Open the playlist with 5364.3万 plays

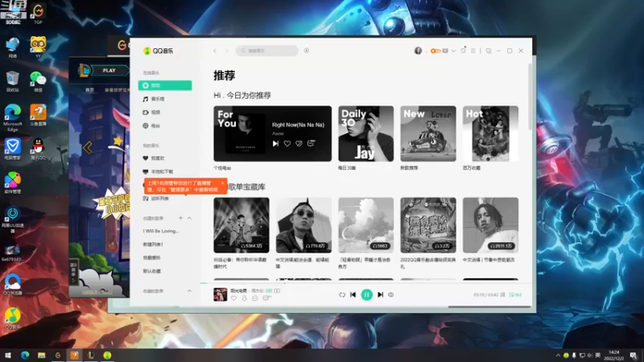click(242, 225)
